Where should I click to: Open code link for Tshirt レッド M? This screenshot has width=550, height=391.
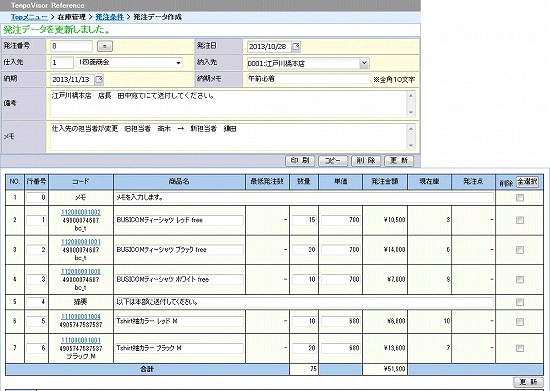(x=81, y=317)
